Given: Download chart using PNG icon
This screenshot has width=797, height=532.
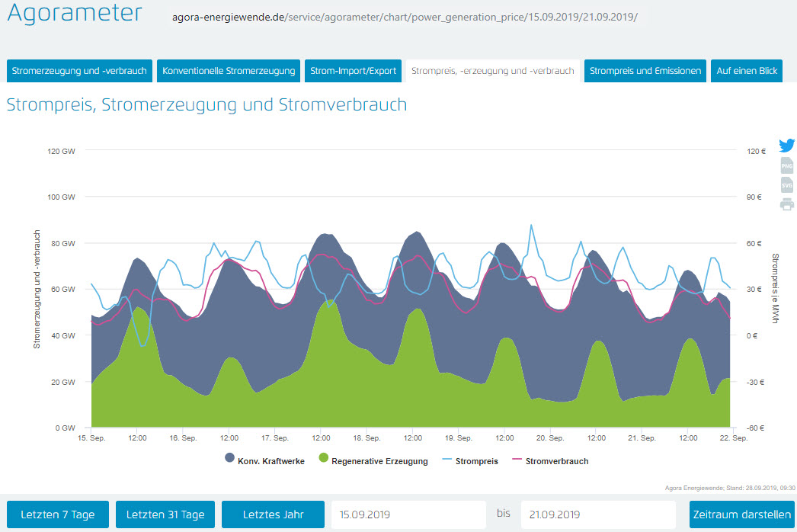Looking at the screenshot, I should 787,165.
